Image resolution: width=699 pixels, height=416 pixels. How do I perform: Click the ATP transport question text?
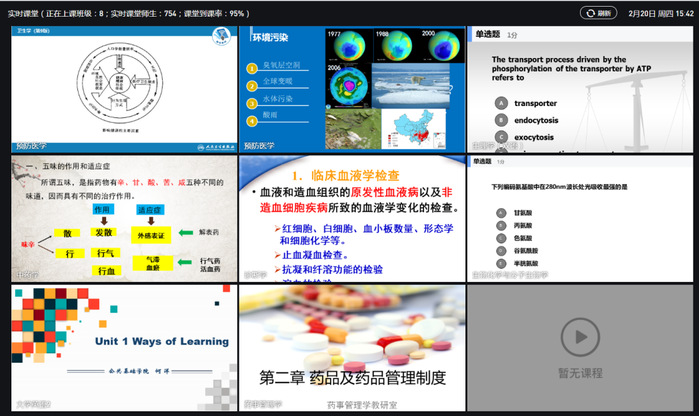571,68
